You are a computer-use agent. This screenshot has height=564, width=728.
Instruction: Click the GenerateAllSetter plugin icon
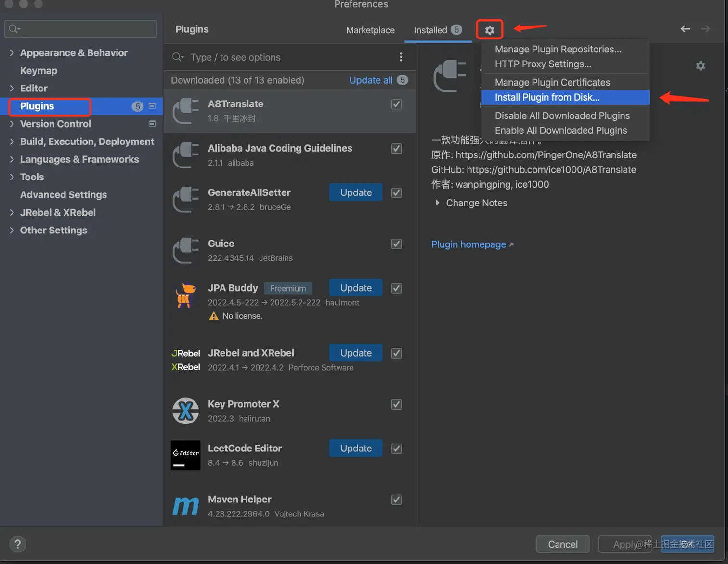(186, 200)
